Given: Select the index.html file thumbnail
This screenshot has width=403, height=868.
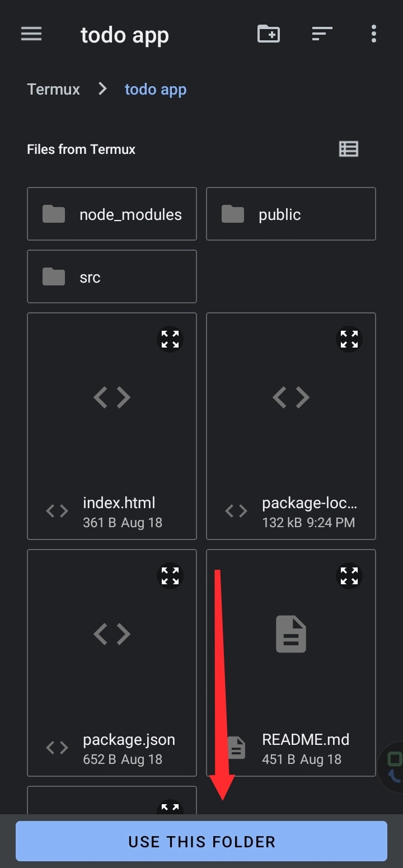Looking at the screenshot, I should click(112, 397).
